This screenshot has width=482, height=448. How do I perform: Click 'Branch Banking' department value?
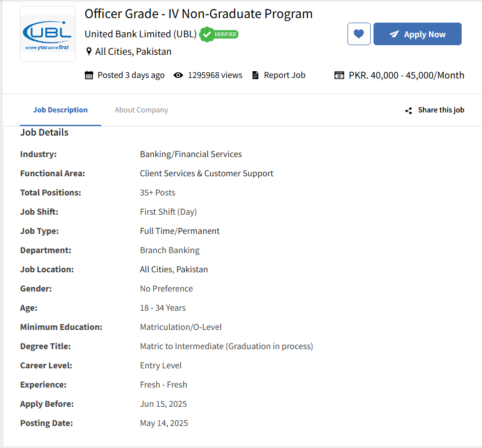coord(170,250)
